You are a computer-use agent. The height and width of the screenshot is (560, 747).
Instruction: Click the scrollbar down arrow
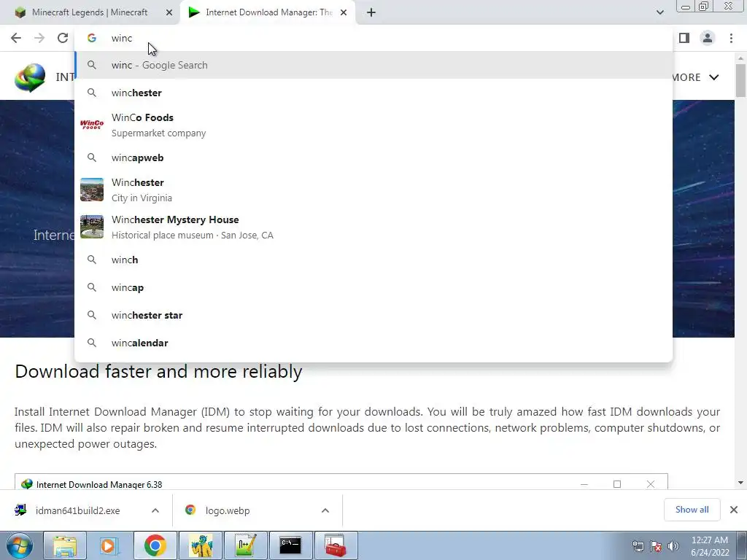click(740, 483)
